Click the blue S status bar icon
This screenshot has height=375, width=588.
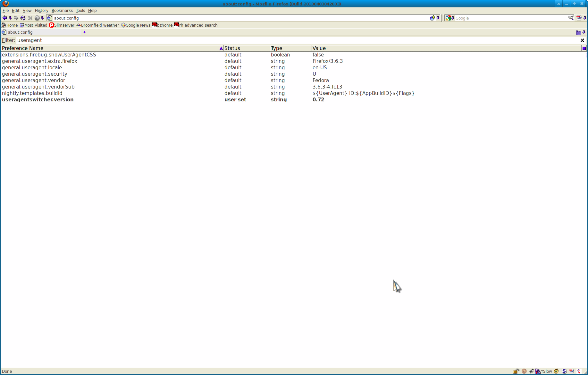(x=564, y=371)
